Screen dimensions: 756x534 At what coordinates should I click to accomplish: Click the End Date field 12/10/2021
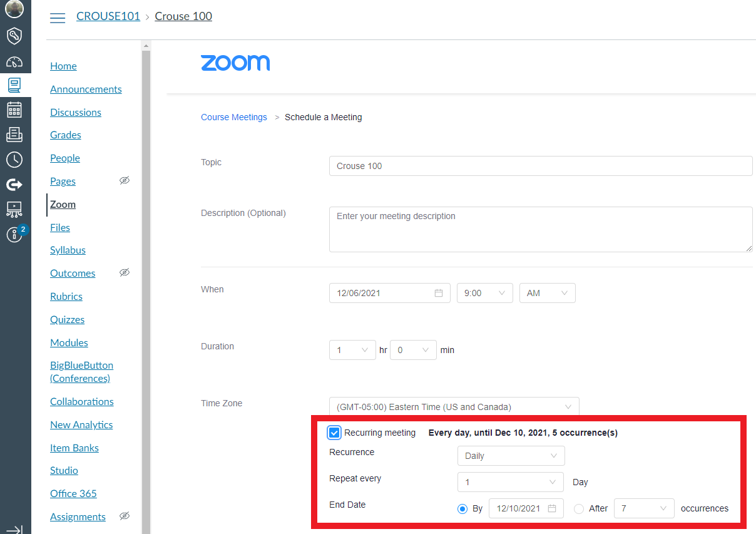[x=526, y=508]
